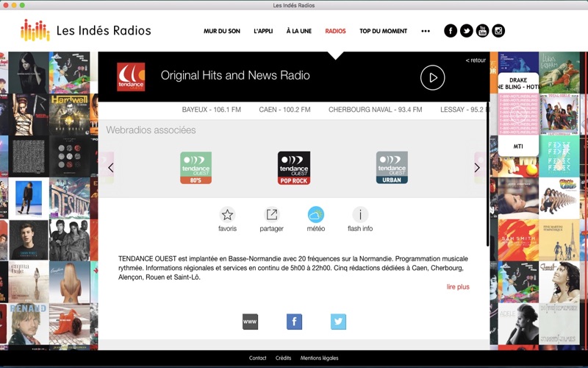Open the Renaud album cover
588x368 pixels.
29,325
